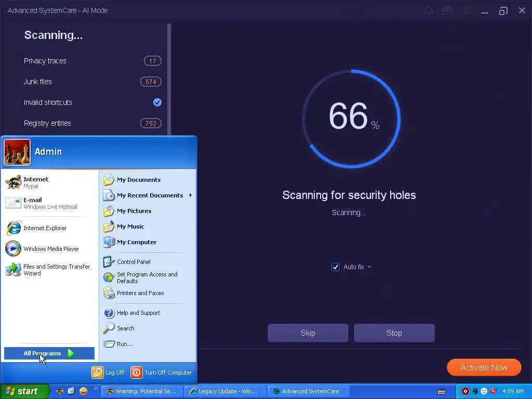Skip the current scan step
This screenshot has width=532, height=399.
[308, 333]
